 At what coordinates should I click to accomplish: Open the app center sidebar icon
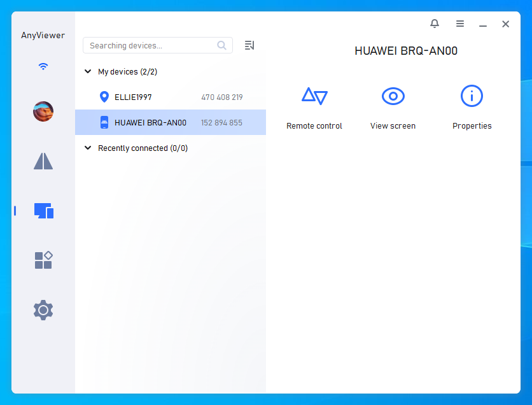(43, 260)
